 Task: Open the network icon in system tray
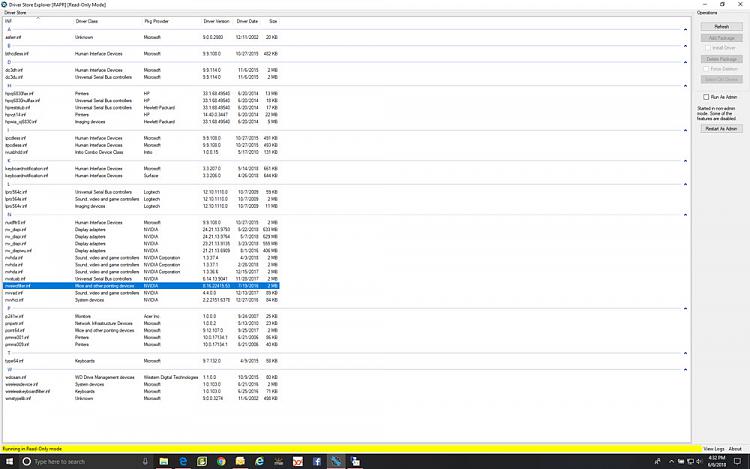pos(690,461)
